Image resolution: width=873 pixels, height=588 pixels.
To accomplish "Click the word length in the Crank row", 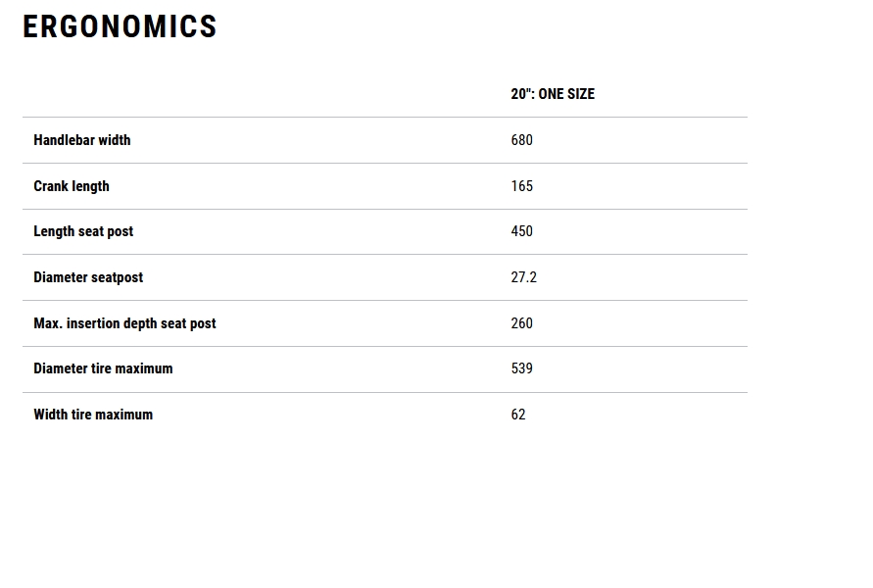I will (x=91, y=186).
